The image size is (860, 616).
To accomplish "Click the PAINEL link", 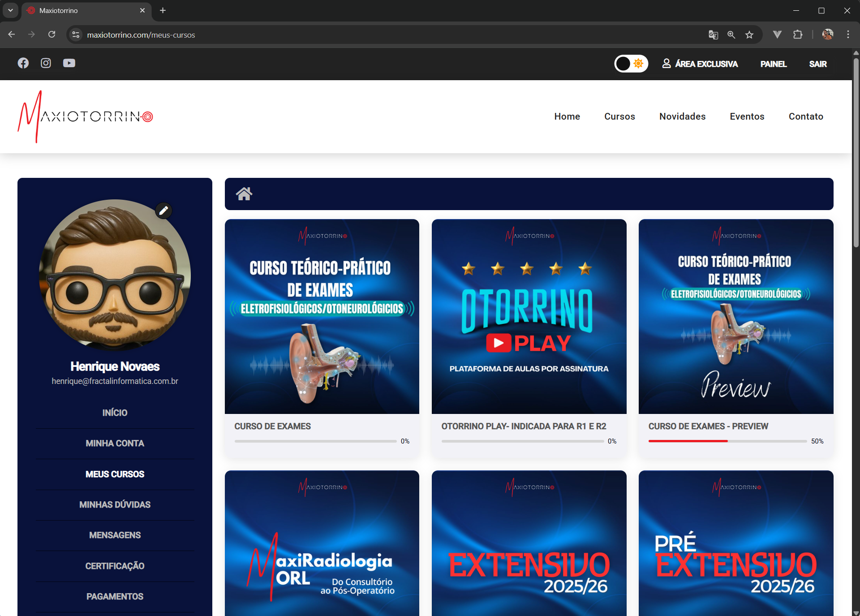I will point(774,64).
